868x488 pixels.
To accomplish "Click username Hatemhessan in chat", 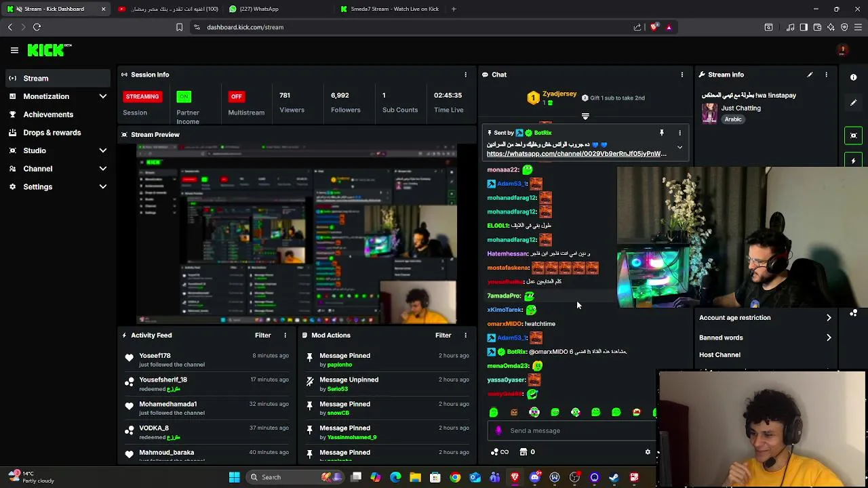I will pos(507,253).
